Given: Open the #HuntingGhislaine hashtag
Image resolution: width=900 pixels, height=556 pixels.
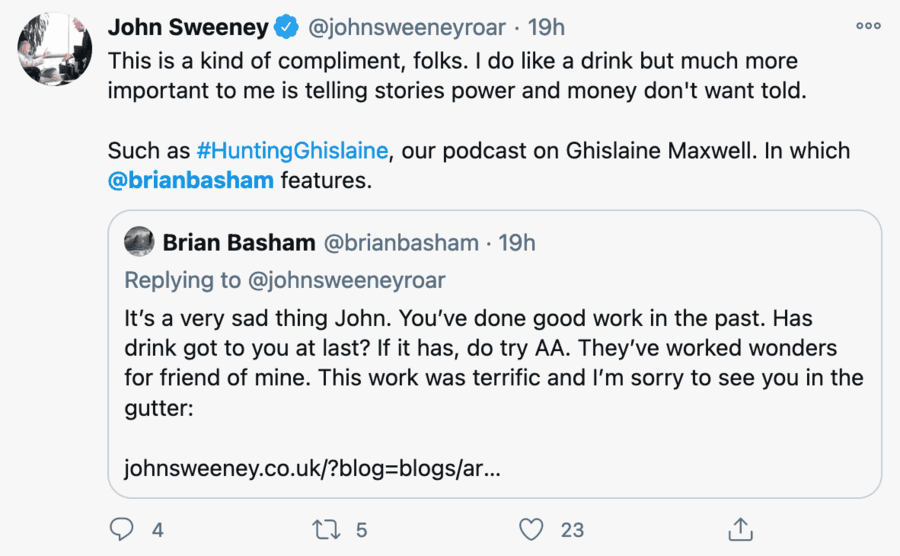Looking at the screenshot, I should pos(291,151).
